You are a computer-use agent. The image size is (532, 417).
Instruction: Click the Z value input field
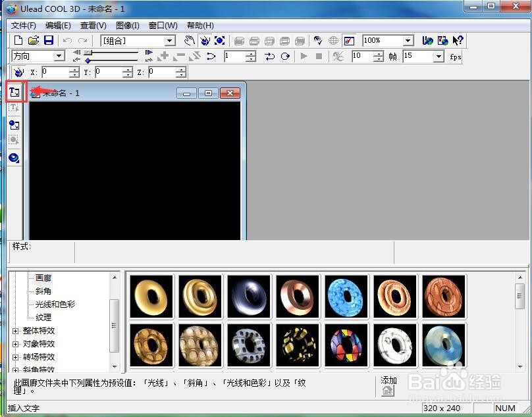tap(163, 72)
